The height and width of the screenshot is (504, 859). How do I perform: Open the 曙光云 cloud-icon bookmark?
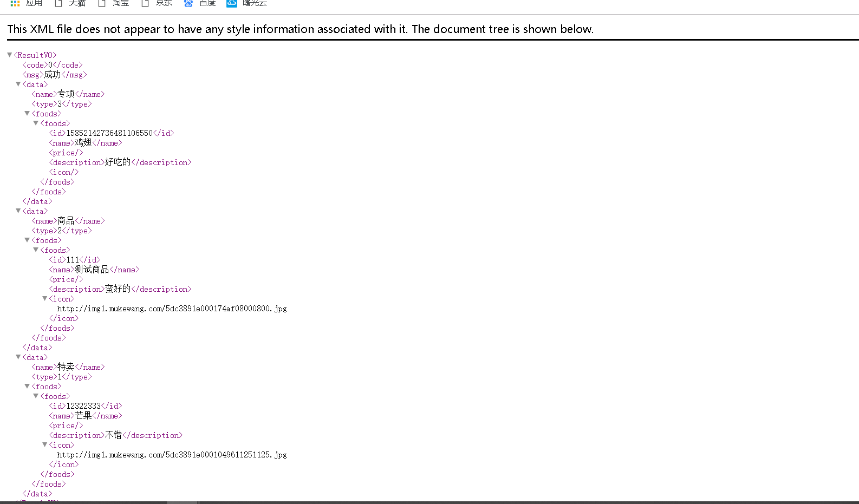[247, 3]
